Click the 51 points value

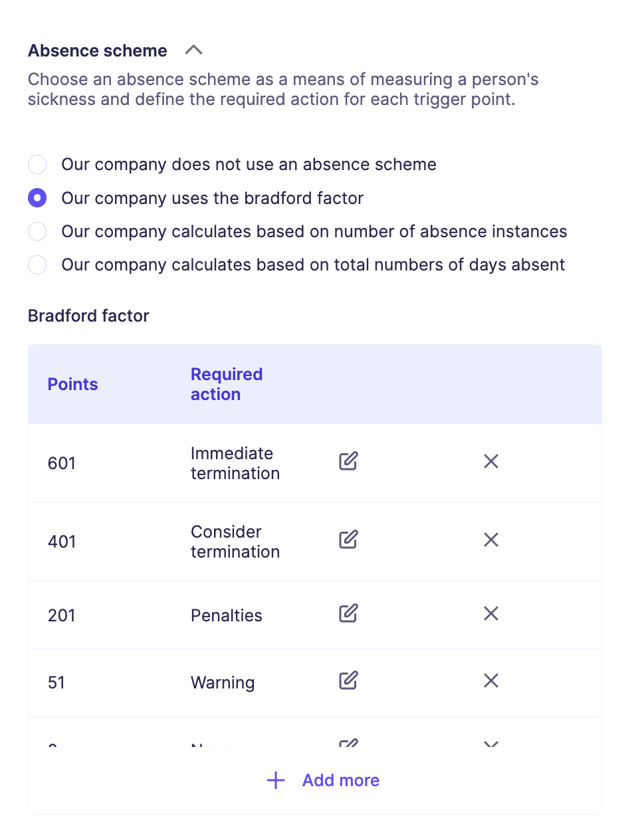(x=56, y=682)
